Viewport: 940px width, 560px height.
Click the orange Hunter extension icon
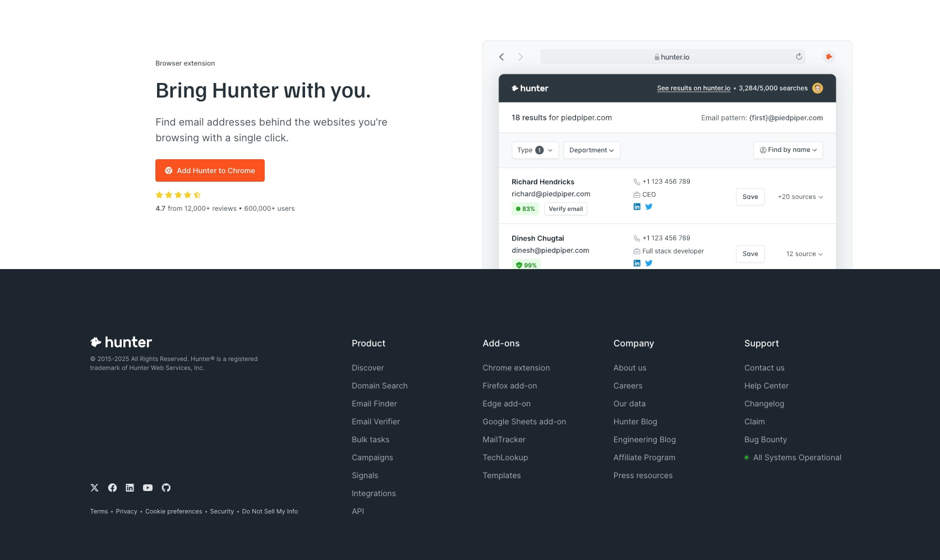tap(829, 57)
